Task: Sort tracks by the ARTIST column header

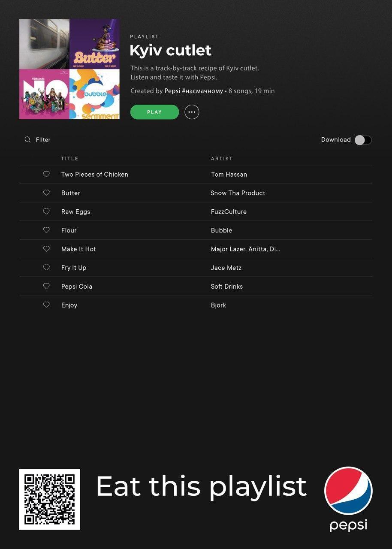Action: (x=222, y=159)
